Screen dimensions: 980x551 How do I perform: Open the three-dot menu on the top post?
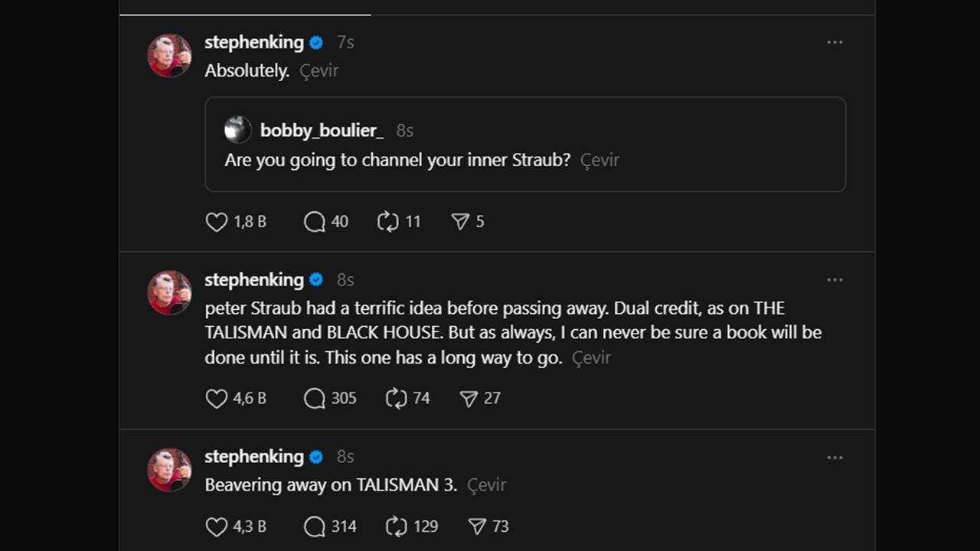coord(835,42)
